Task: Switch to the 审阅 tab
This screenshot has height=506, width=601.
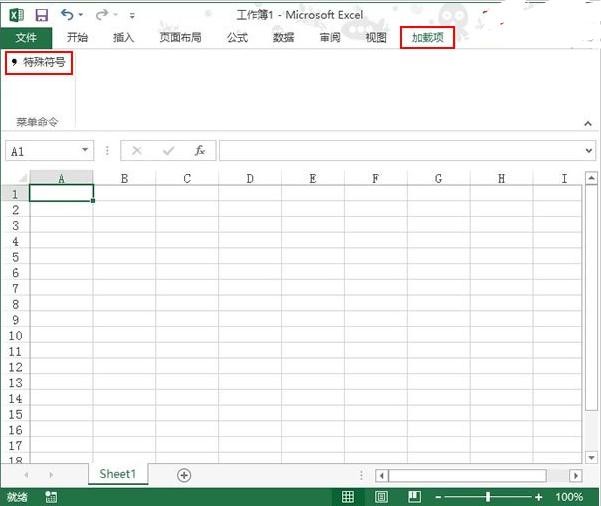Action: [330, 37]
